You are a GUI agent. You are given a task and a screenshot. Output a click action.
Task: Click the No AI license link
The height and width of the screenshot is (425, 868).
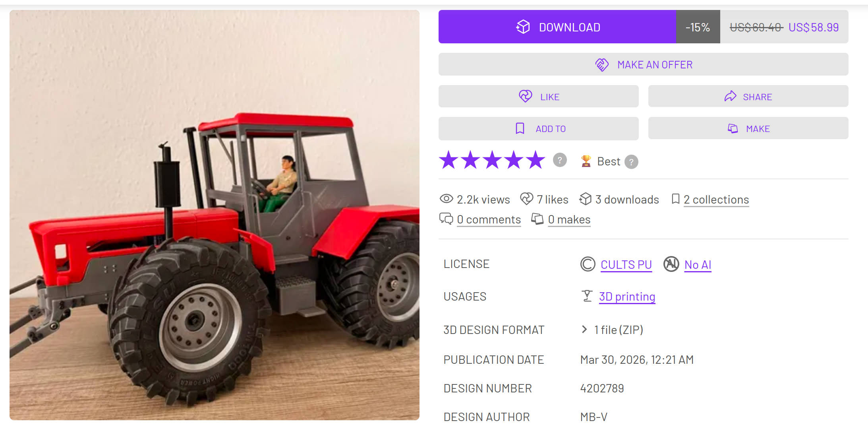[x=698, y=264]
